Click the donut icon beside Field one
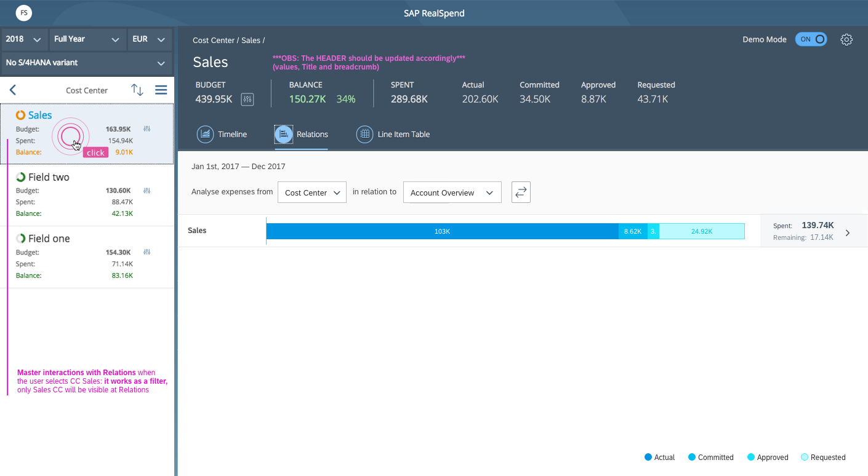This screenshot has width=868, height=476. (20, 239)
